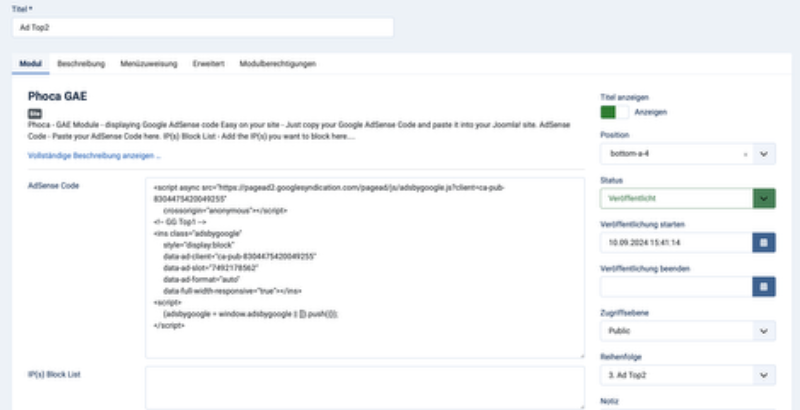
Task: Switch to the Beschreibung tab
Action: [81, 64]
